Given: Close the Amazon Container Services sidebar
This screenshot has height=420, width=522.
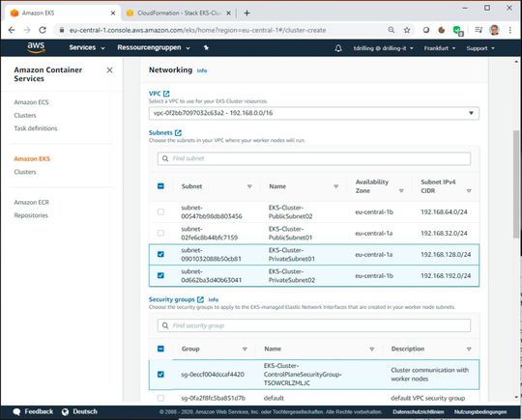Looking at the screenshot, I should coord(109,70).
